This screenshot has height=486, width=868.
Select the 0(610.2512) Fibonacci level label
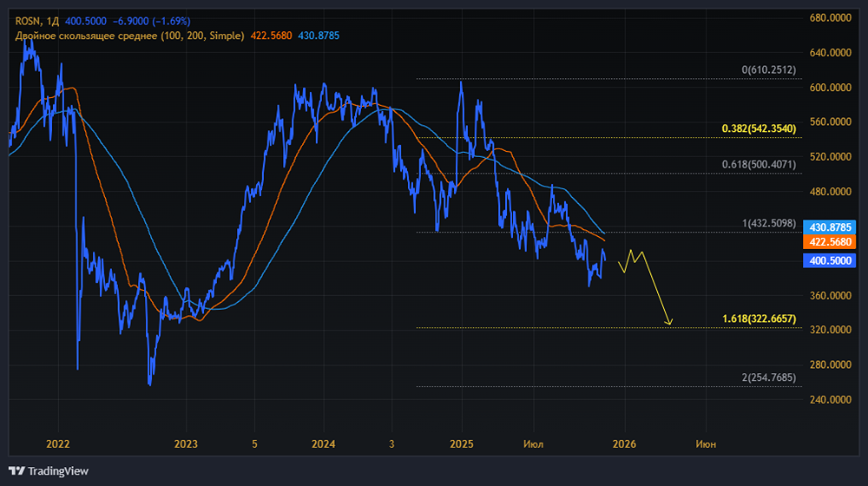[768, 70]
